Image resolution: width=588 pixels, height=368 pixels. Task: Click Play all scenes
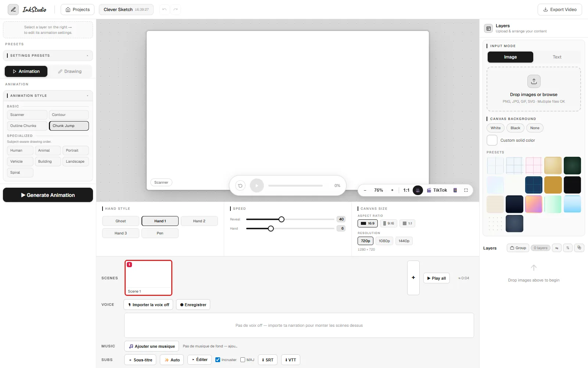(x=436, y=278)
